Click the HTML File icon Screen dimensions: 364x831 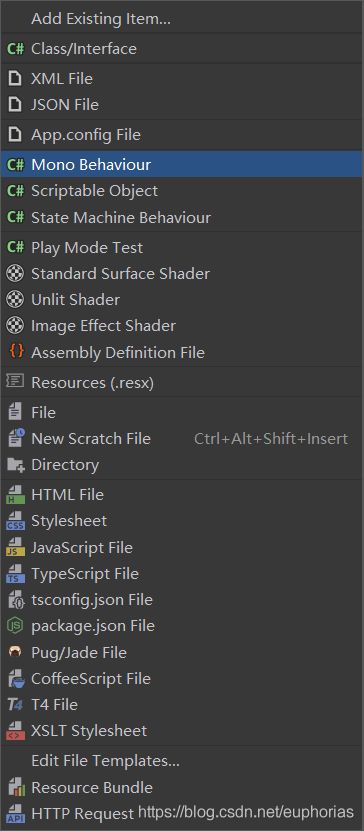(x=15, y=494)
